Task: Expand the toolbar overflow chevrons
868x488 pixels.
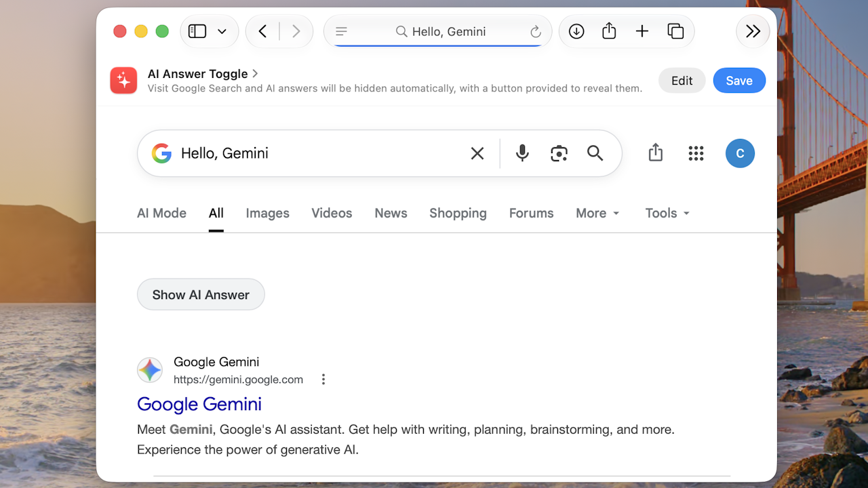Action: tap(753, 31)
